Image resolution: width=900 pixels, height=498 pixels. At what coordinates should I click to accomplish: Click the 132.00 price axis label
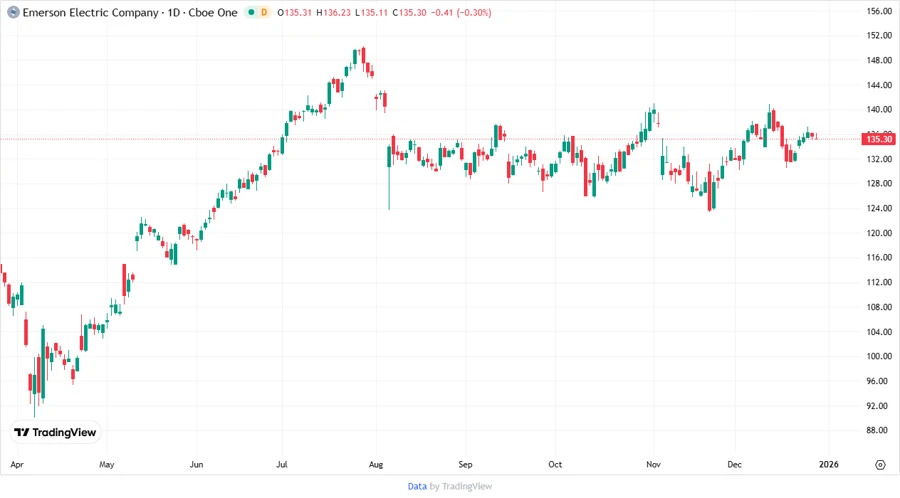[879, 159]
